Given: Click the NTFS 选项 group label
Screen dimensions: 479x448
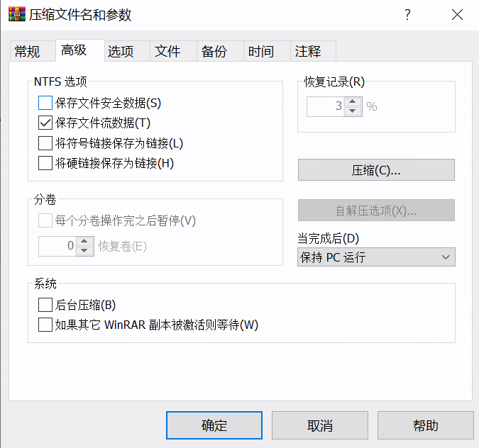Looking at the screenshot, I should point(60,82).
